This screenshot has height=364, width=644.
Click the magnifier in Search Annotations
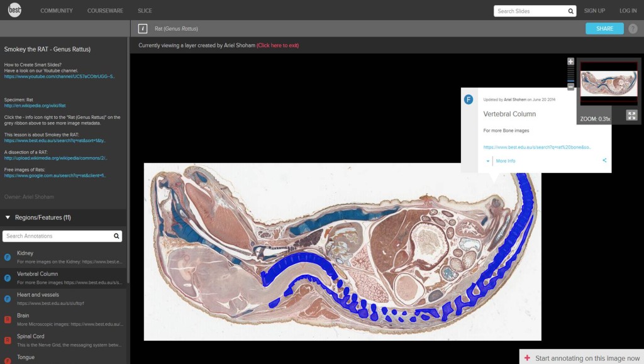pos(116,236)
